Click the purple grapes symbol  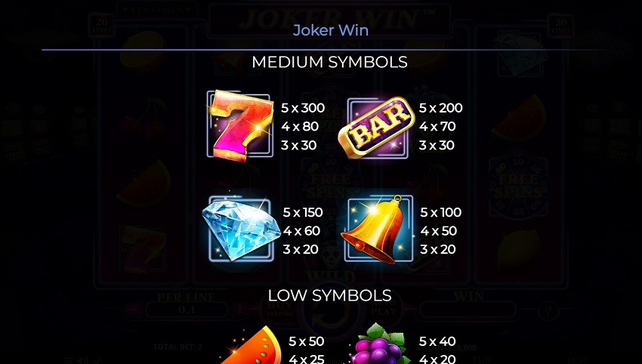pos(379,344)
